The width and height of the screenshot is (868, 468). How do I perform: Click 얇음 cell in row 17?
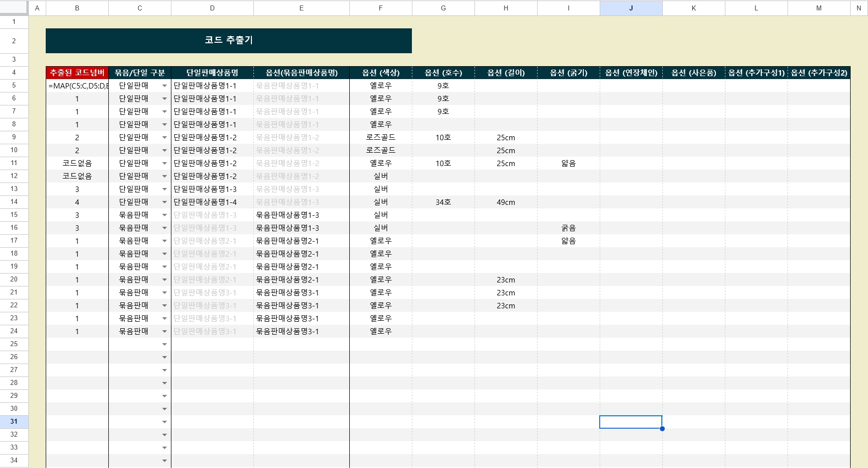click(568, 241)
